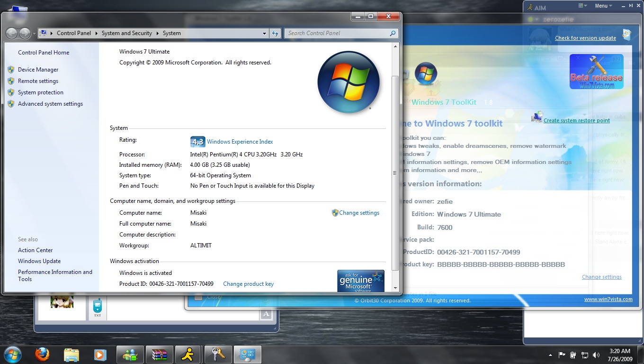Open WinRAR from the taskbar
The width and height of the screenshot is (644, 364).
click(x=159, y=355)
